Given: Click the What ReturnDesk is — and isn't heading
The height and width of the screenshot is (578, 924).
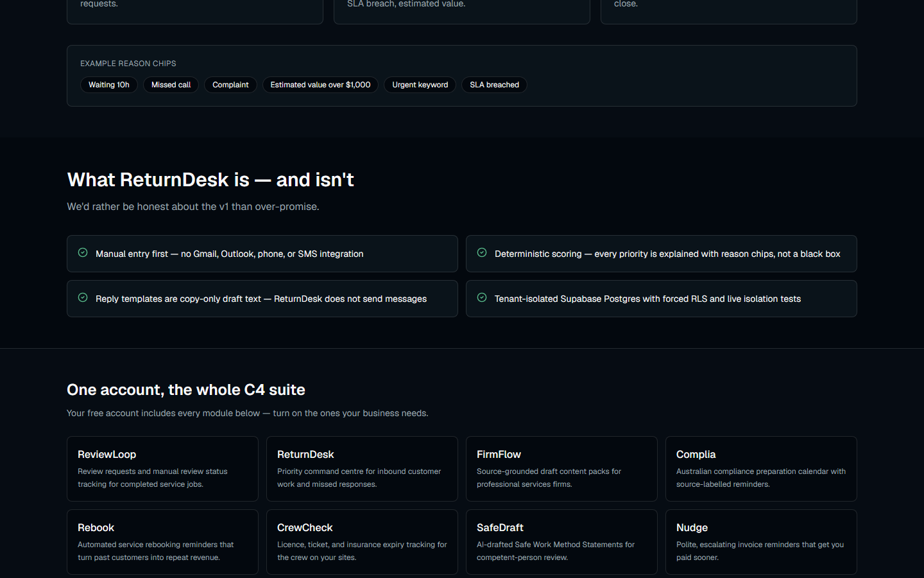Looking at the screenshot, I should click(x=210, y=180).
